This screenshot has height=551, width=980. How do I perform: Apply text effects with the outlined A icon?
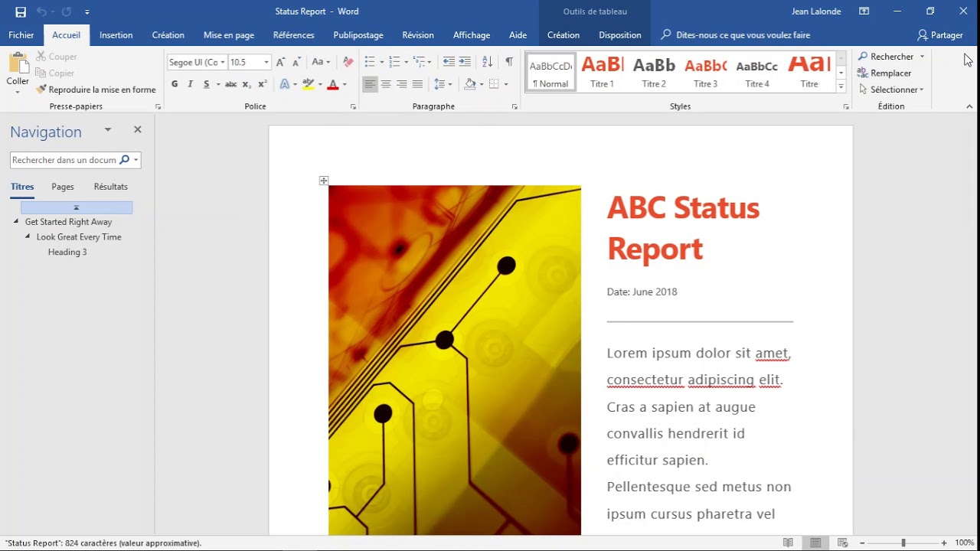[285, 84]
